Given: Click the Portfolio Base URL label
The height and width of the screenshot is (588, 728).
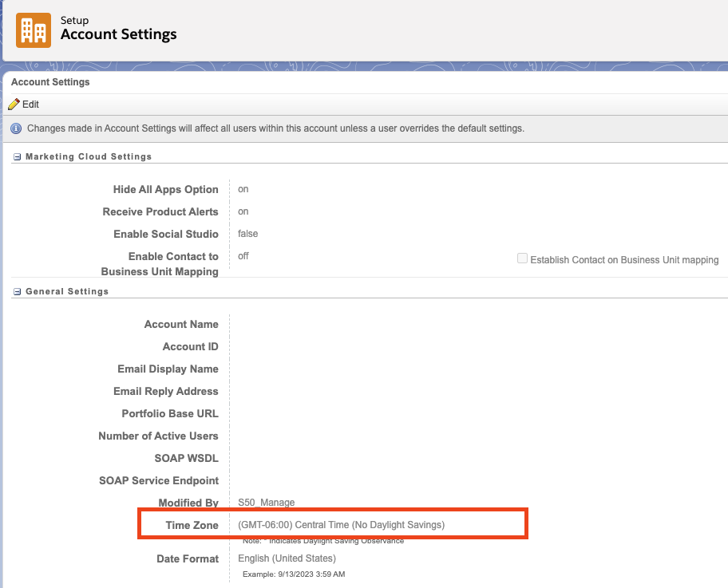Looking at the screenshot, I should [170, 413].
